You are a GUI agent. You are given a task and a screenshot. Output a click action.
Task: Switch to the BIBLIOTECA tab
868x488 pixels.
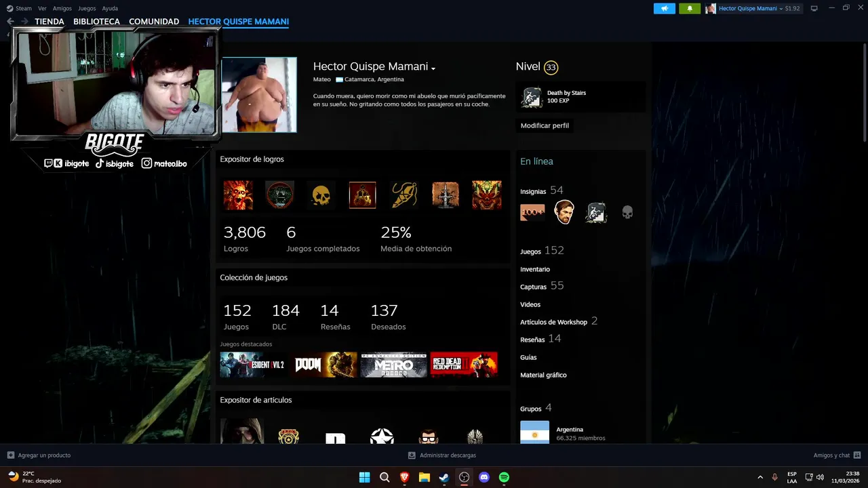tap(96, 22)
